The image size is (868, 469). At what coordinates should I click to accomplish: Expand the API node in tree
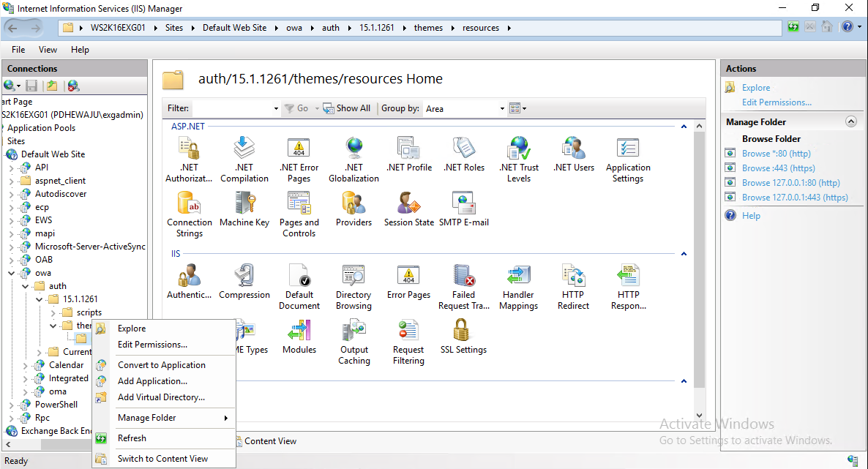11,168
